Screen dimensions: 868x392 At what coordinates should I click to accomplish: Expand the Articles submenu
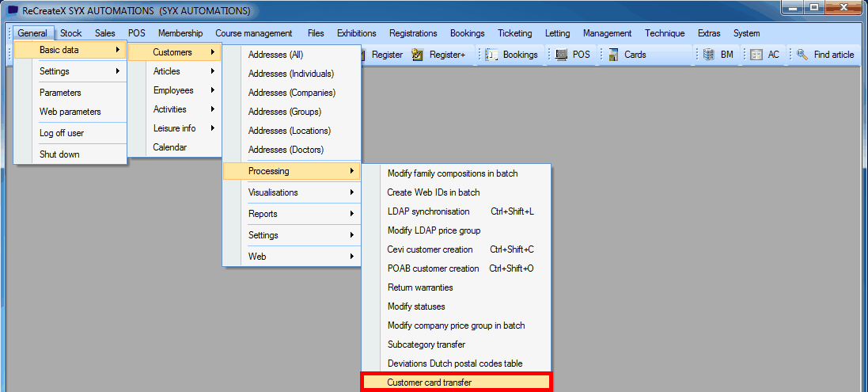(x=174, y=71)
